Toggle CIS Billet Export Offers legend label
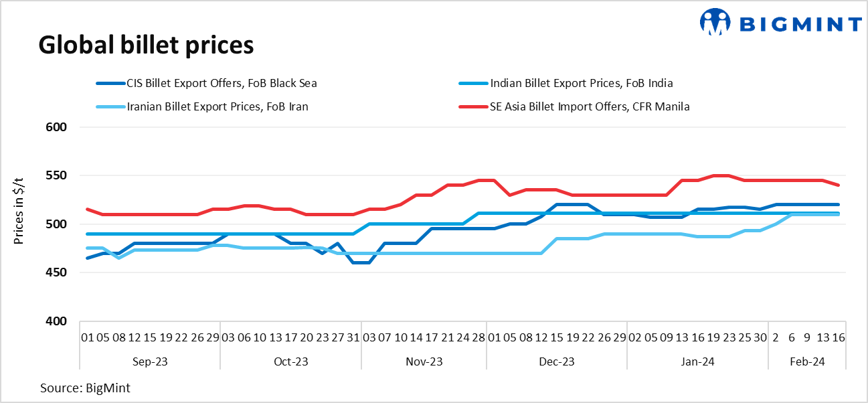 click(x=222, y=84)
